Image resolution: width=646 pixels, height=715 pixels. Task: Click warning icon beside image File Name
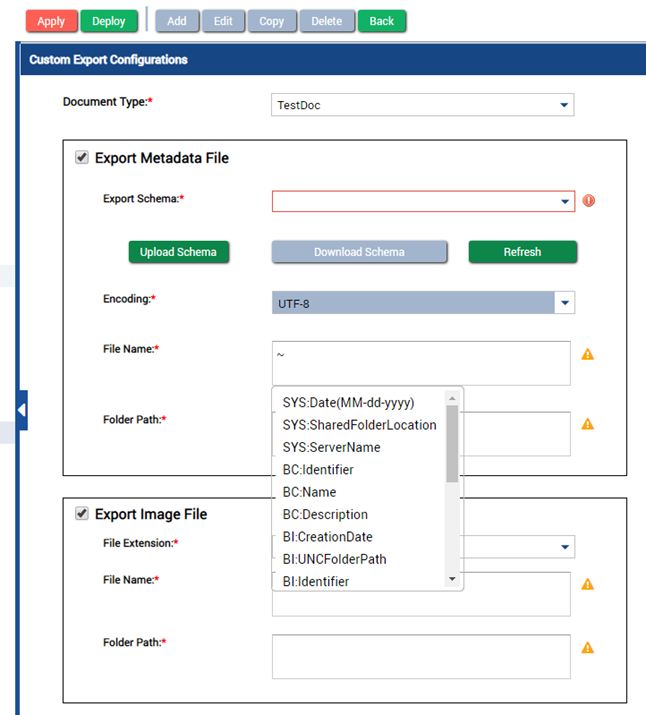tap(588, 584)
